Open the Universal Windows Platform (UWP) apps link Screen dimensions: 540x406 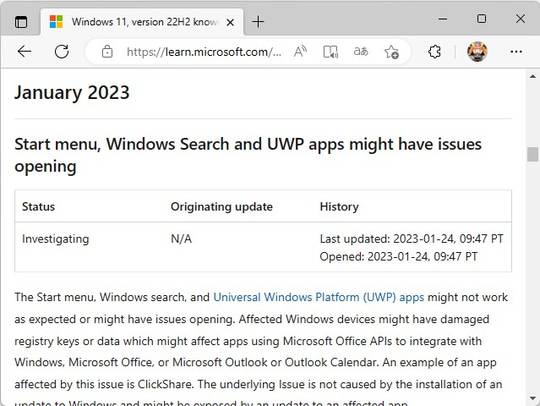pyautogui.click(x=319, y=297)
